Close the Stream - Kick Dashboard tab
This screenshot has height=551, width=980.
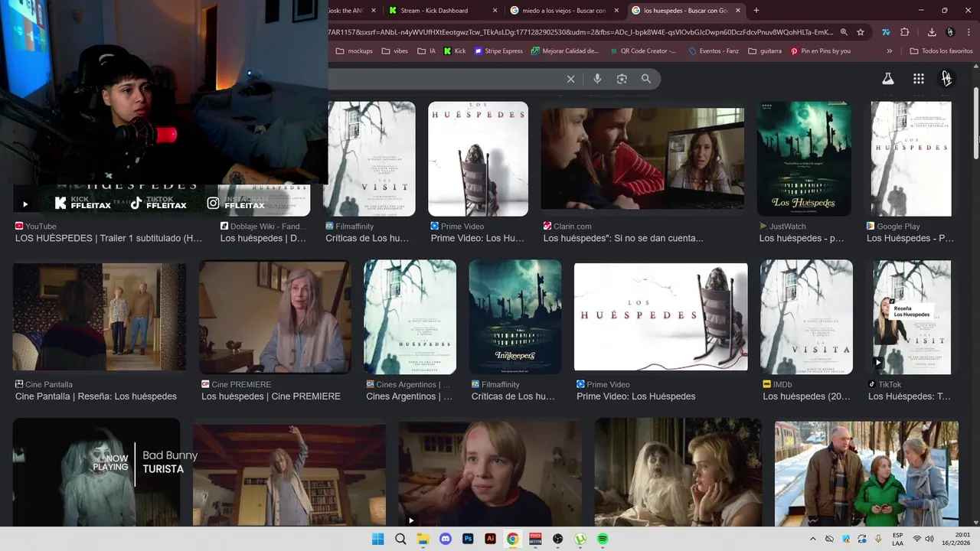point(495,10)
